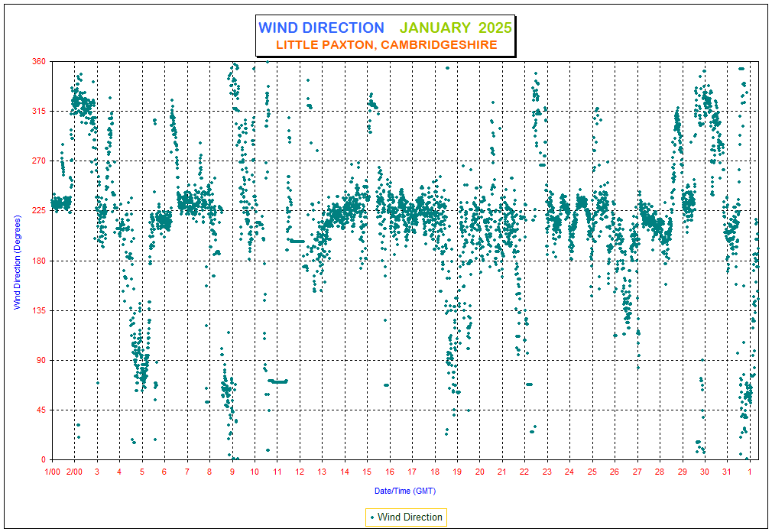This screenshot has height=532, width=772.
Task: Click the 1/00 x-axis date label
Action: click(x=52, y=472)
